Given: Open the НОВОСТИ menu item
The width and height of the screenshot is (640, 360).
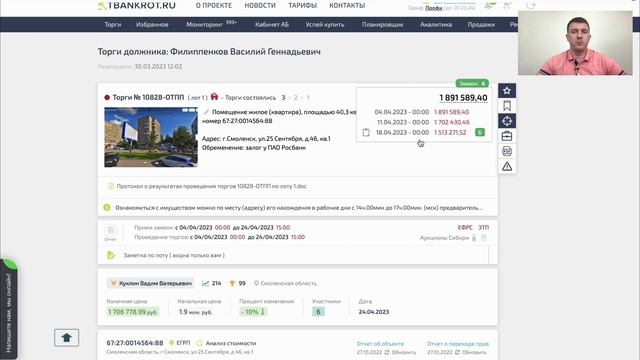Looking at the screenshot, I should point(260,6).
